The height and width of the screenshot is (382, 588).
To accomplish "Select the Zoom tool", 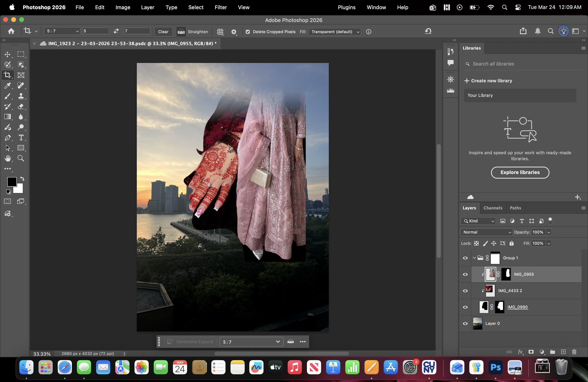I will [x=21, y=158].
